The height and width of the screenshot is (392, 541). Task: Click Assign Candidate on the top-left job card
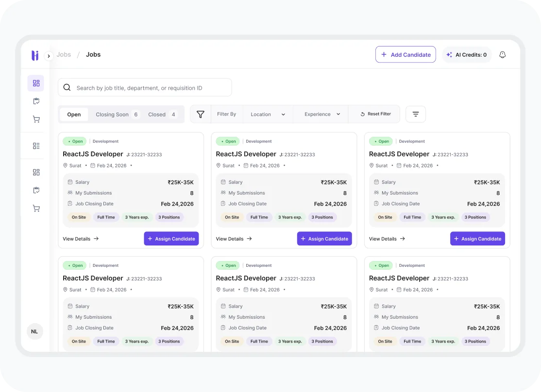pyautogui.click(x=171, y=239)
